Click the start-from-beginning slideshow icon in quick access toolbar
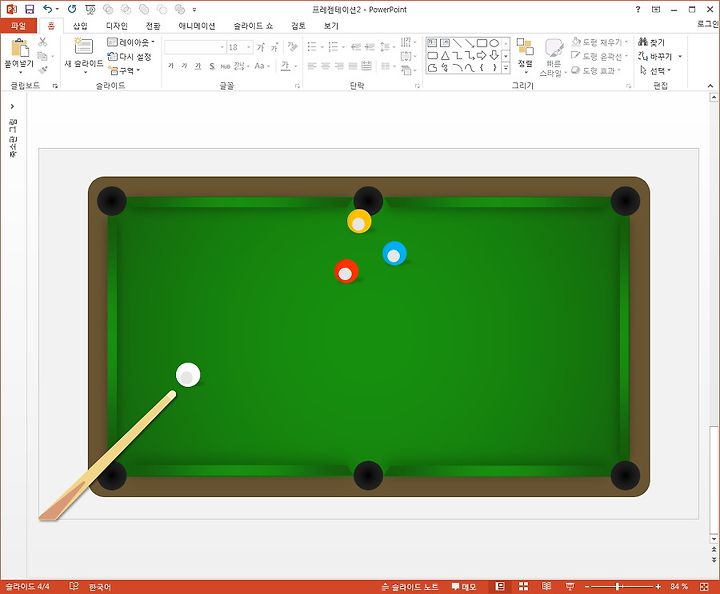 point(90,9)
